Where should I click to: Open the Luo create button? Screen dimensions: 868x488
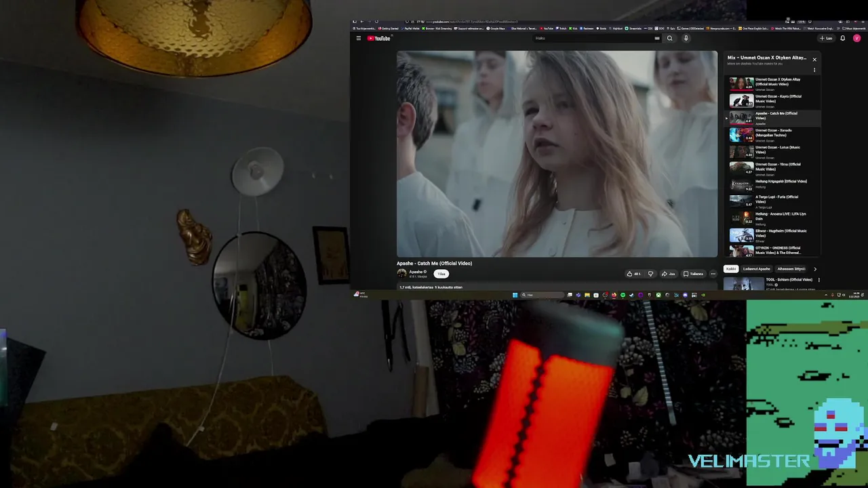(x=826, y=38)
